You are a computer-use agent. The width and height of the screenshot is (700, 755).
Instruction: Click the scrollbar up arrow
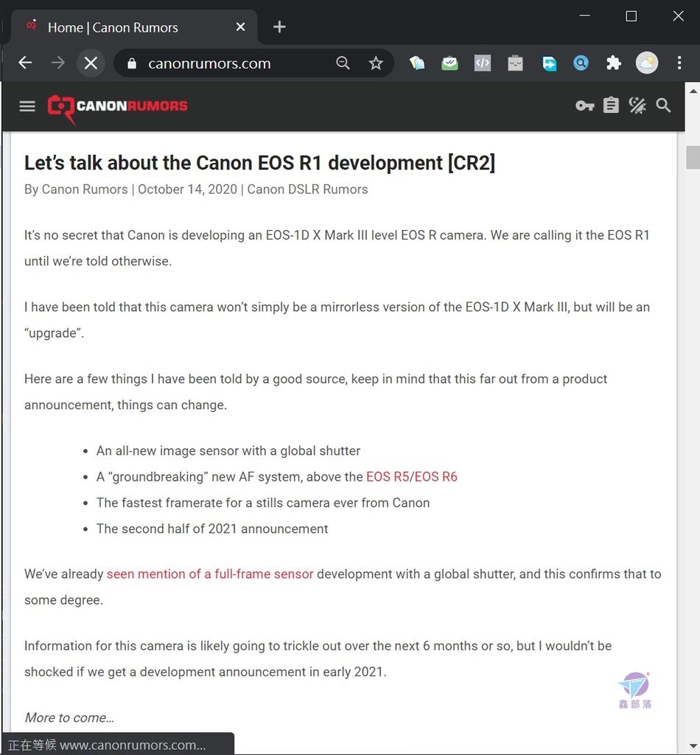coord(693,91)
